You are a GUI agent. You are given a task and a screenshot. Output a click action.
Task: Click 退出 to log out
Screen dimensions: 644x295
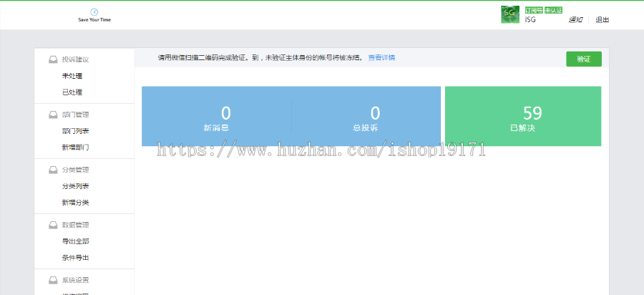[x=602, y=20]
